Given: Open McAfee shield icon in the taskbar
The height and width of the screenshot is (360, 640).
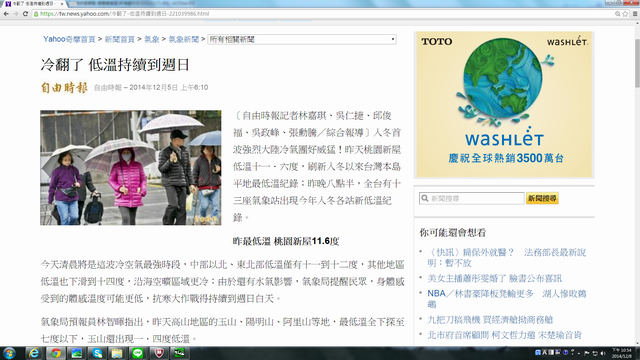Looking at the screenshot, I should pos(159,353).
